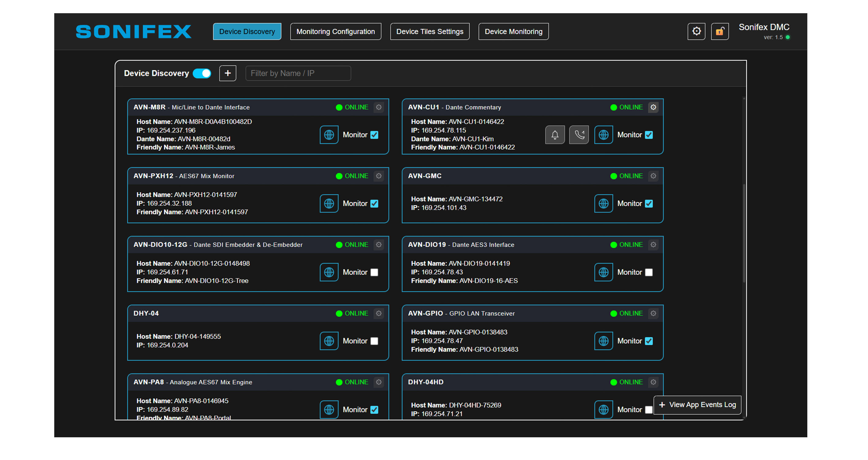
Task: Click the AVN-GPIO GPIO LAN Transceiver title
Action: [x=461, y=314]
